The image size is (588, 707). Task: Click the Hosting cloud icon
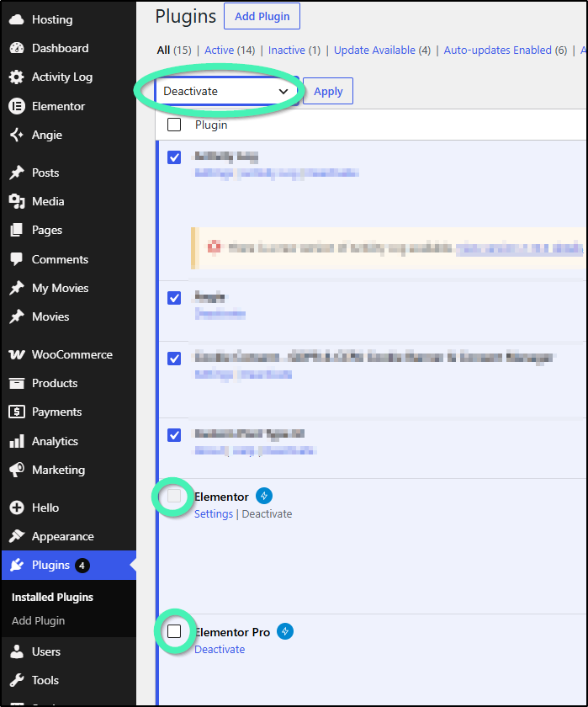pyautogui.click(x=17, y=19)
